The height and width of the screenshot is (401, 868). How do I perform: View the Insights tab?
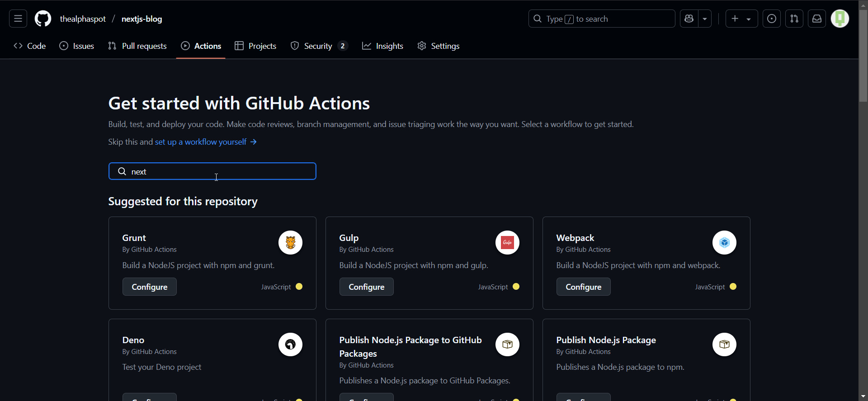point(382,46)
